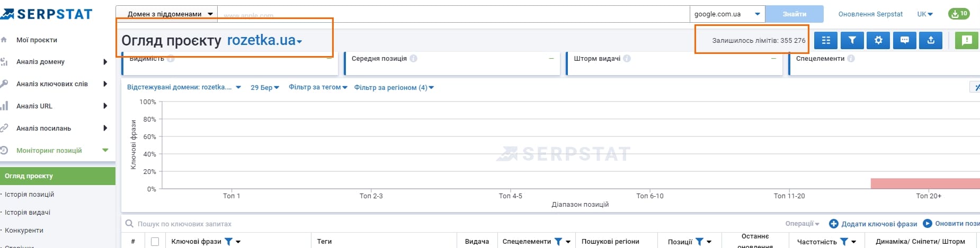Screen dimensions: 980x248
Task: Open sort arrow on Спецелементи column
Action: (568, 242)
